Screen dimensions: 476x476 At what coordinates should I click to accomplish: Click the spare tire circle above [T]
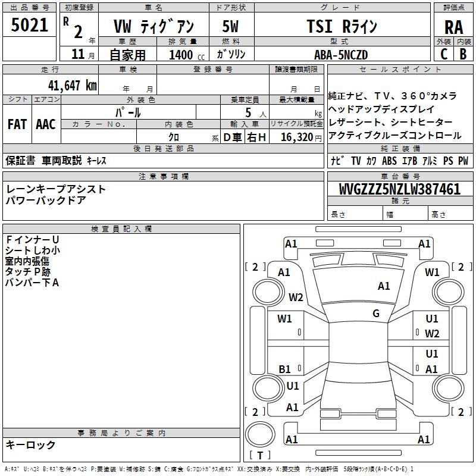pyautogui.click(x=260, y=434)
